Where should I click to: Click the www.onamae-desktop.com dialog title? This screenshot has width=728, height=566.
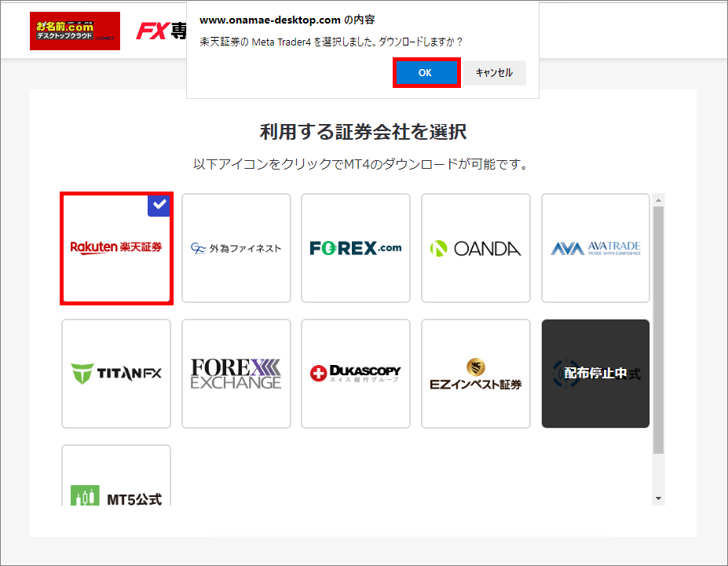287,20
